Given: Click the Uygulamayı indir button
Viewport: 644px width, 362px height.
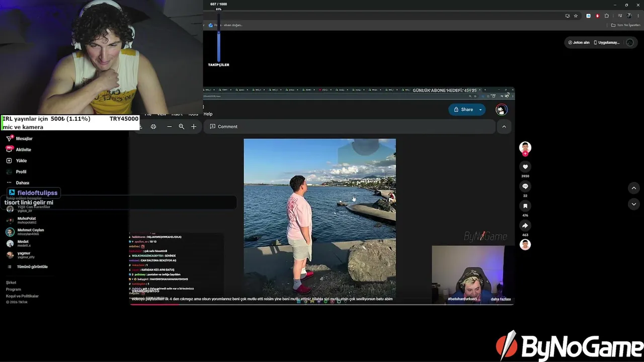Looking at the screenshot, I should pos(606,43).
